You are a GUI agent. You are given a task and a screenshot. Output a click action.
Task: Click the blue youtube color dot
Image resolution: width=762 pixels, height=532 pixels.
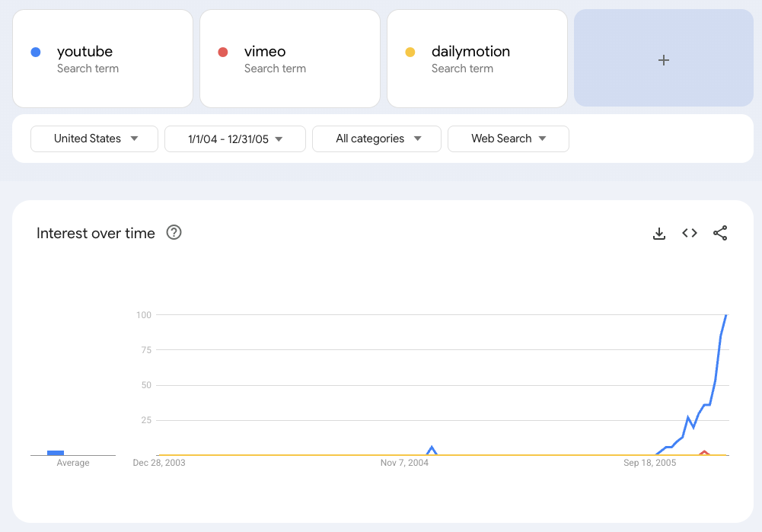tap(36, 52)
